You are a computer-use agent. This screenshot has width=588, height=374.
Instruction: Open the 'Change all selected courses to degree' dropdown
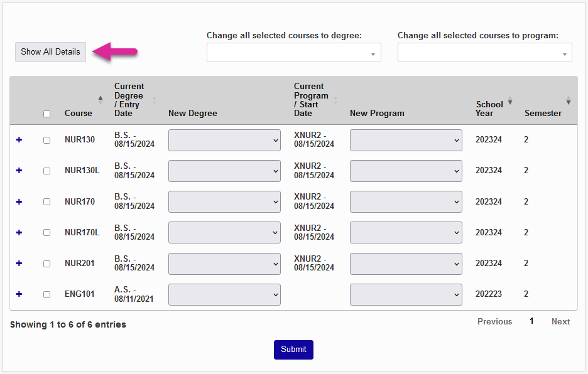coord(293,52)
